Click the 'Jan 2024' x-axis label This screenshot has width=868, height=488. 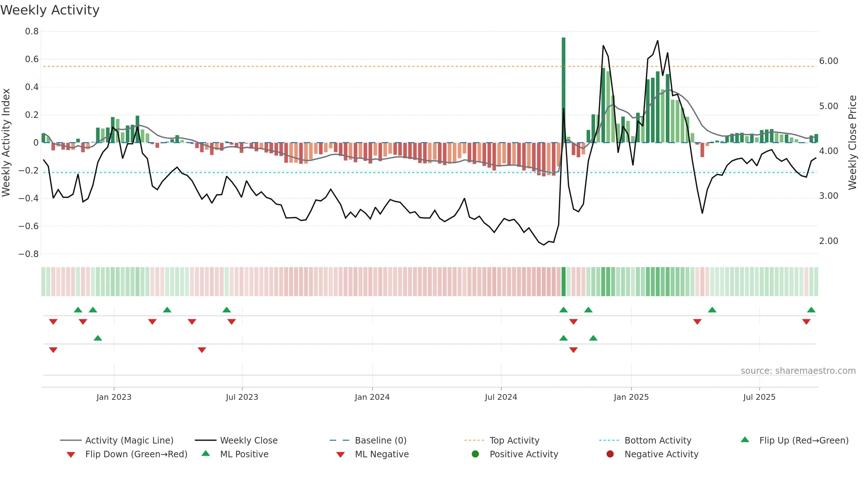pos(372,397)
